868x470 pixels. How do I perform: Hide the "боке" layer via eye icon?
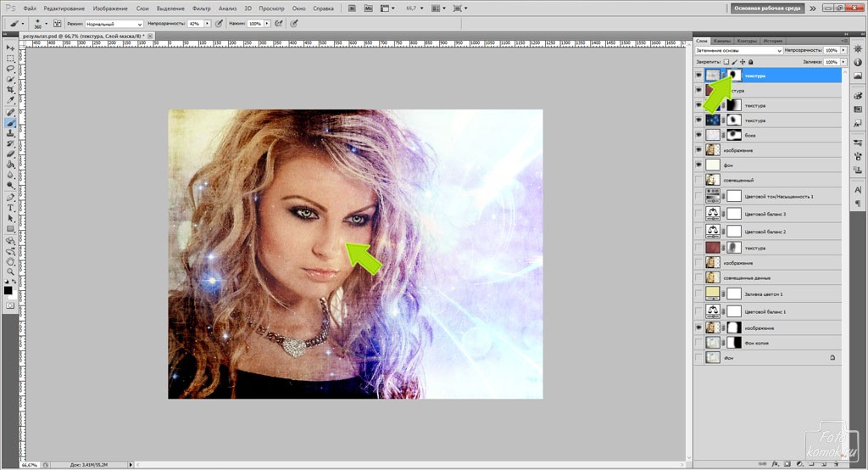click(x=698, y=135)
